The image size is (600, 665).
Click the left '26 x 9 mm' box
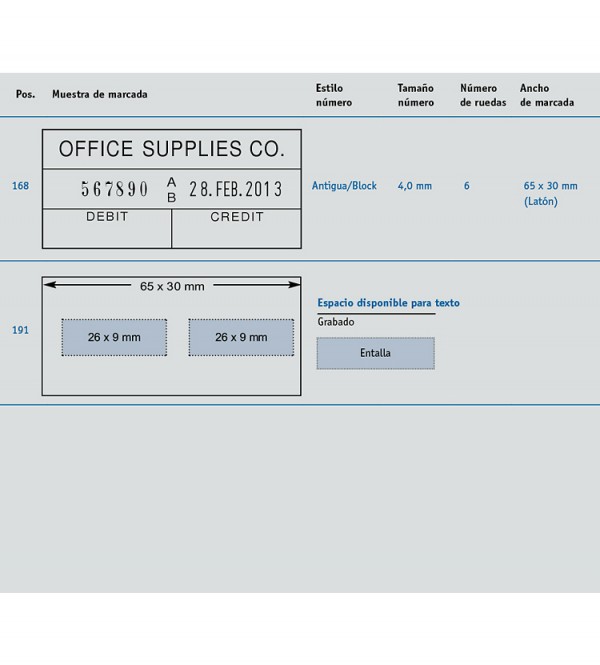click(x=114, y=338)
